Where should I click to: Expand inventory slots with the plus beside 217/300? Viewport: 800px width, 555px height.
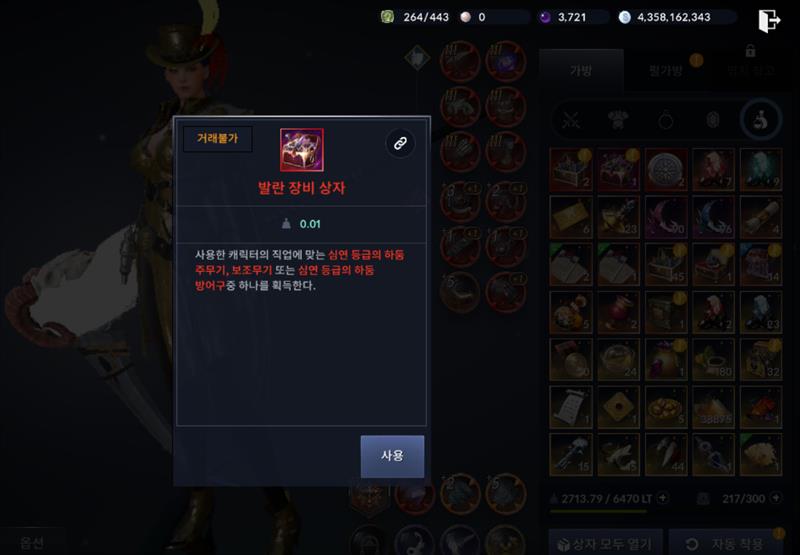tap(776, 497)
